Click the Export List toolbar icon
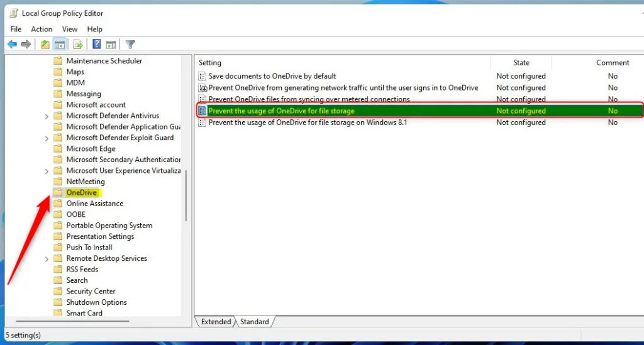Image resolution: width=644 pixels, height=345 pixels. pyautogui.click(x=77, y=45)
